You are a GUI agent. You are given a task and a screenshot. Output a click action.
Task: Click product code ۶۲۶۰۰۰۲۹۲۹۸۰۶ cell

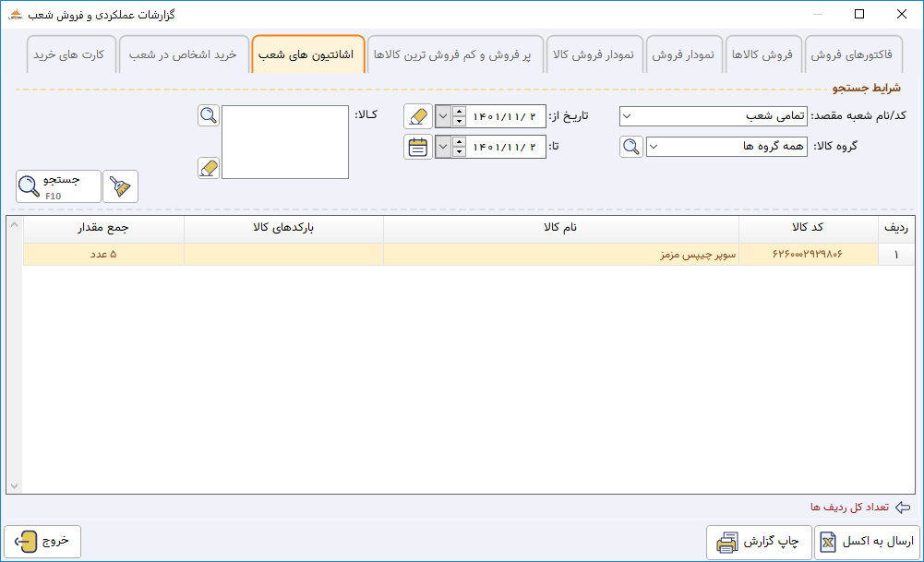click(x=808, y=255)
